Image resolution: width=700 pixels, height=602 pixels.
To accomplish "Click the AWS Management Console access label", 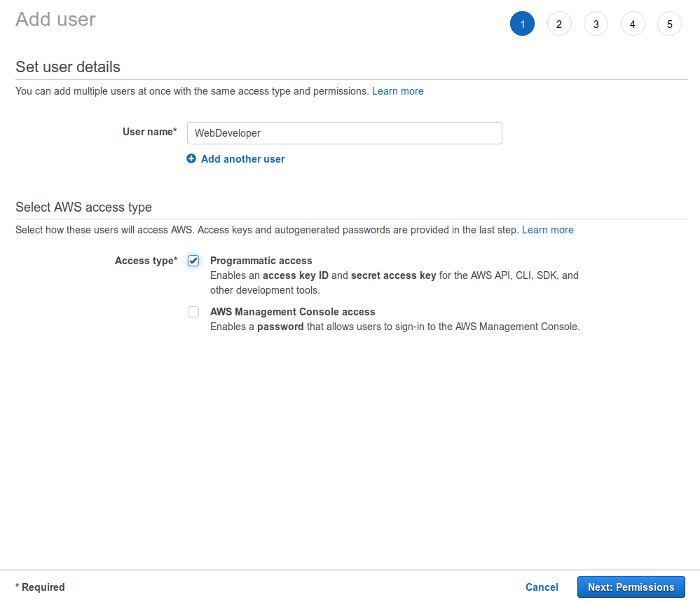I will point(292,312).
